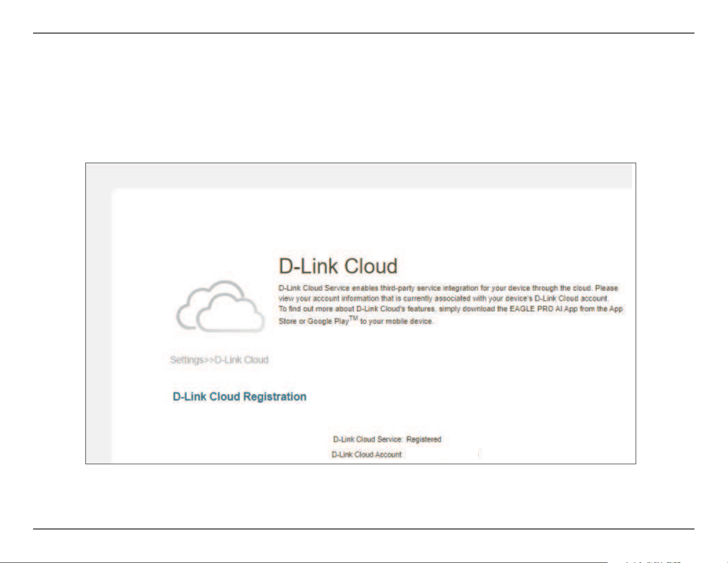Click the D-Link Cloud Service label
This screenshot has width=728, height=563.
(x=368, y=439)
